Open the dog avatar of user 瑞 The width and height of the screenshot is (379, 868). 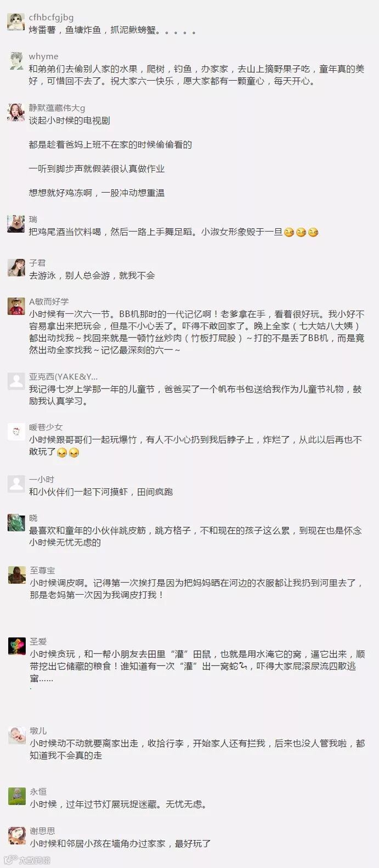coord(16,224)
